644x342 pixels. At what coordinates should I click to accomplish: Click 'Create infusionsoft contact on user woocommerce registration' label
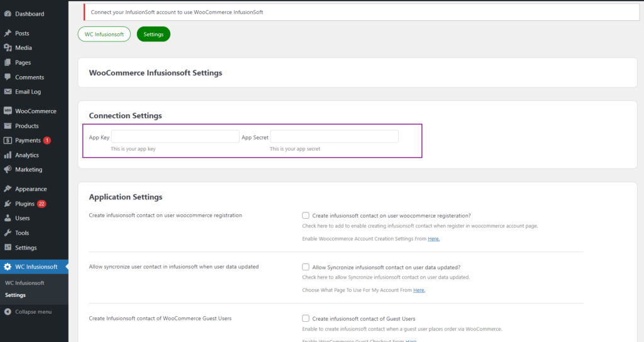point(165,215)
